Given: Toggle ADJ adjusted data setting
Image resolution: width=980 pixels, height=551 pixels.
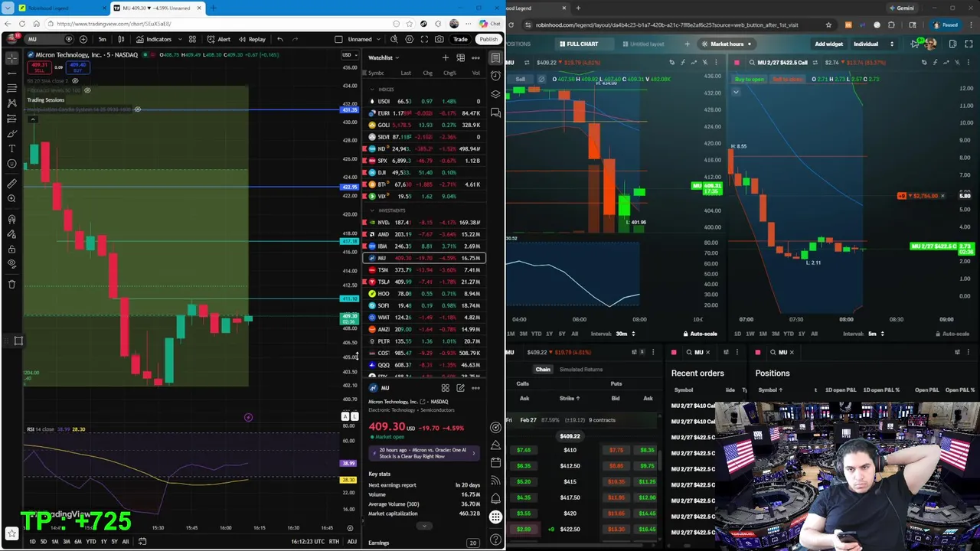Looking at the screenshot, I should pyautogui.click(x=351, y=542).
